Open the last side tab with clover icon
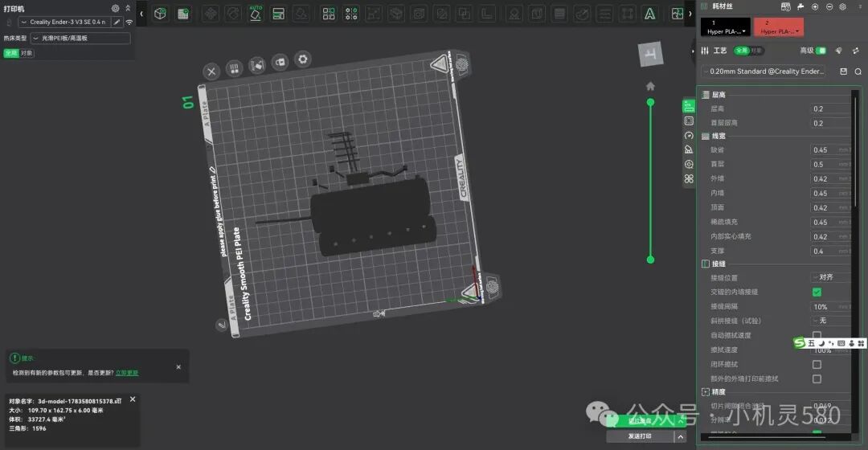 click(689, 178)
